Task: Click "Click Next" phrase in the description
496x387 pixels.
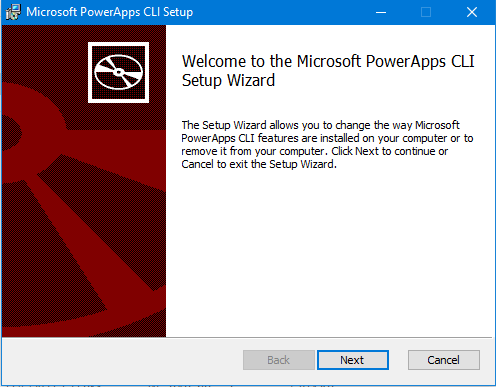Action: pyautogui.click(x=355, y=151)
